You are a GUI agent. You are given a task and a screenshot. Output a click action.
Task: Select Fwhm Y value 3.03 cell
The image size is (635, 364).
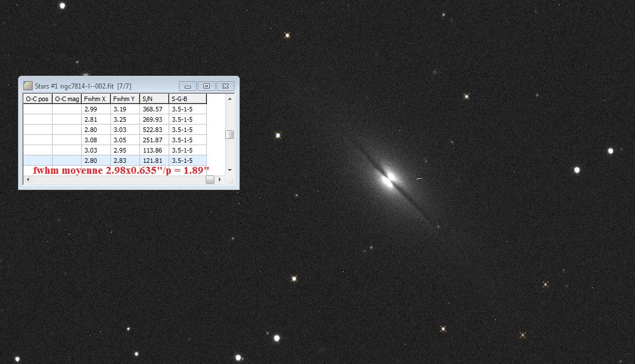coord(125,130)
